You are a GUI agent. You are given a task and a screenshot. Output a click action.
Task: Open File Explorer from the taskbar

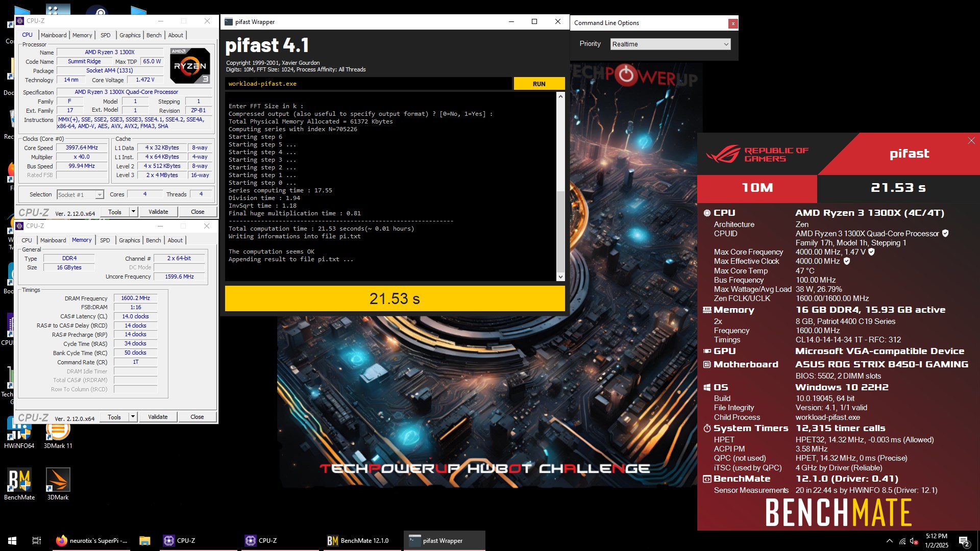(x=145, y=541)
